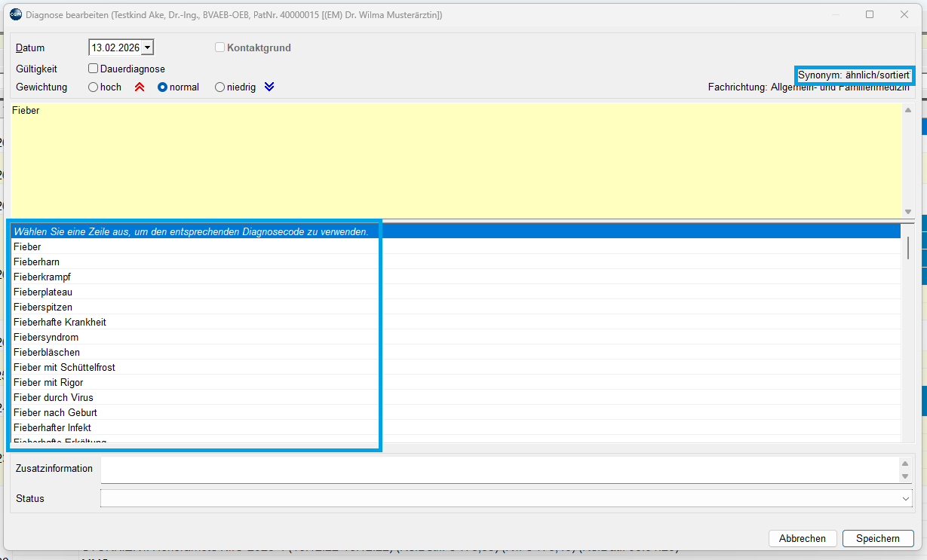Click the blue double down arrow icon
This screenshot has width=927, height=560.
(x=269, y=87)
